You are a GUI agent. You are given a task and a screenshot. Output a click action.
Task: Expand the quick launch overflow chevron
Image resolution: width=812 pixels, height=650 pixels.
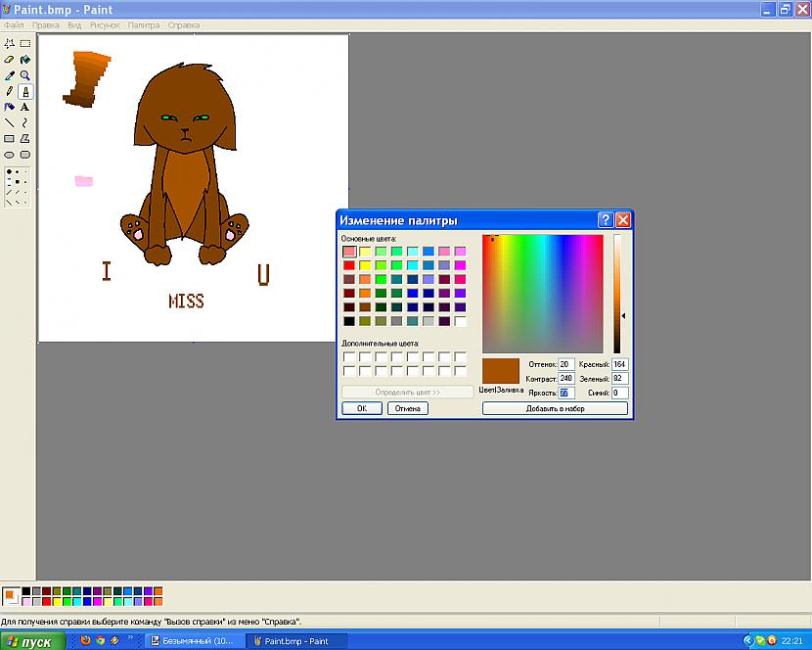pos(130,638)
